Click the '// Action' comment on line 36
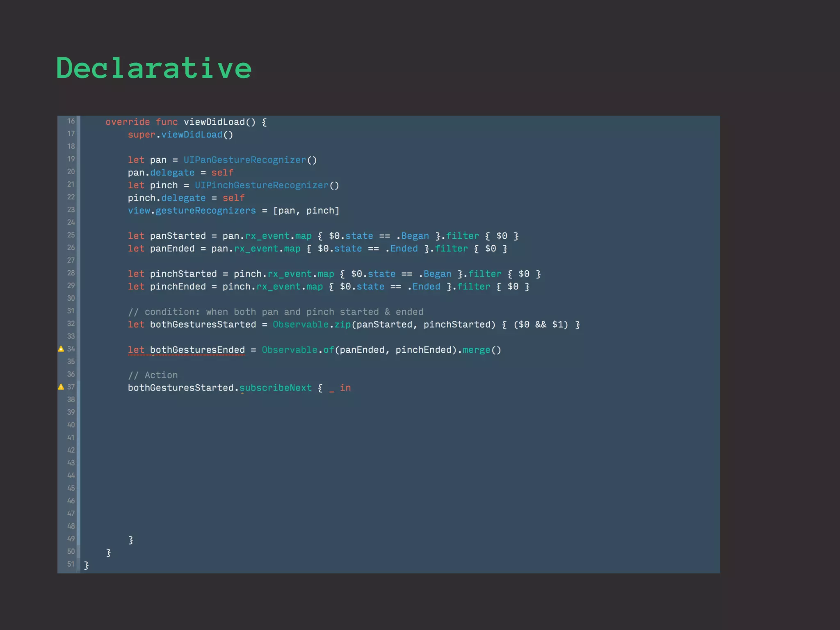This screenshot has height=630, width=840. click(x=153, y=375)
